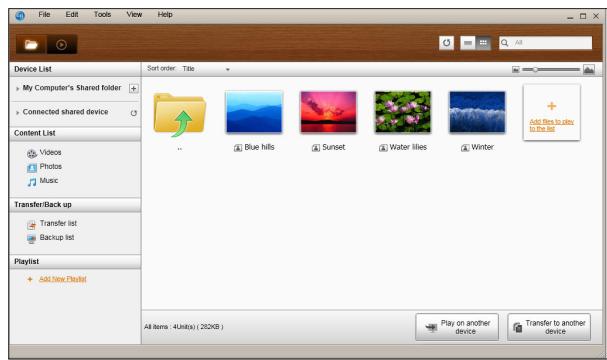
Task: Open the Transfer list
Action: [58, 223]
